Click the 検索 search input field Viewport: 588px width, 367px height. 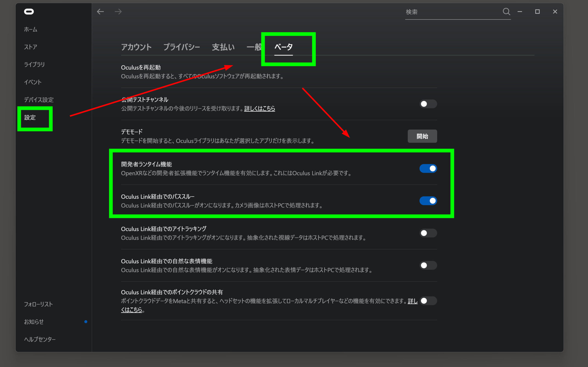point(452,12)
